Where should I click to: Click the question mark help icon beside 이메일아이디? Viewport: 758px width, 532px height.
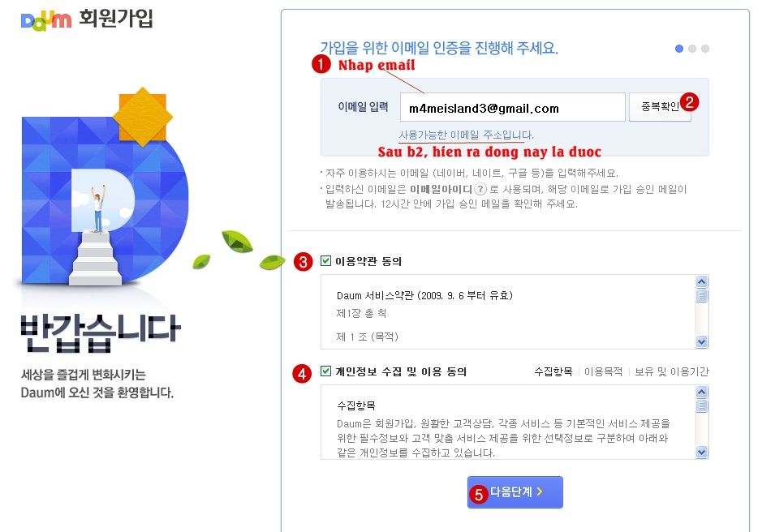click(480, 189)
